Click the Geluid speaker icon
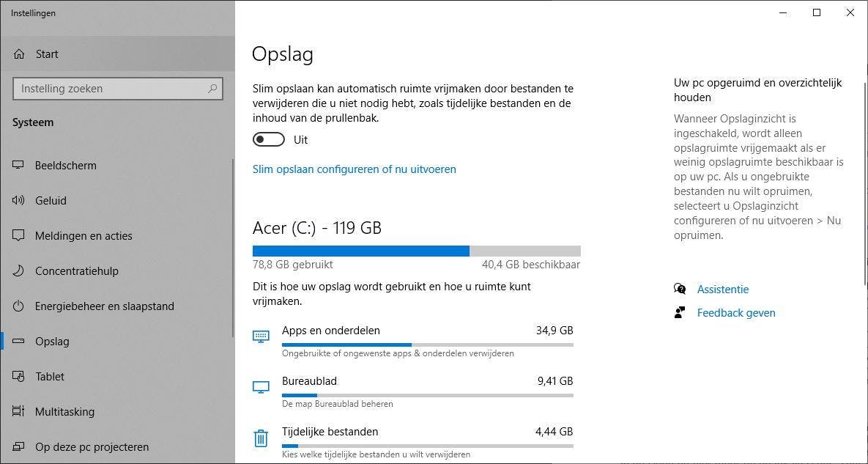868x464 pixels. point(19,201)
